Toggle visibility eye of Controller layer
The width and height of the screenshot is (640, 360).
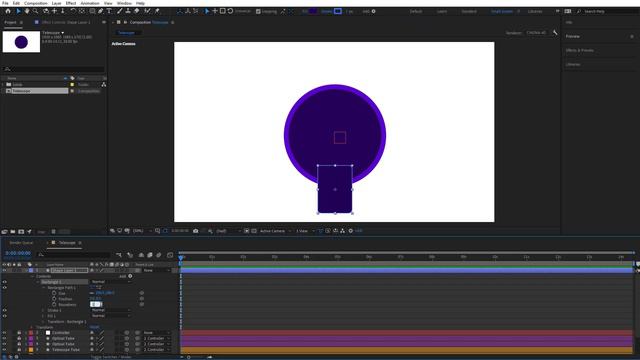pyautogui.click(x=4, y=333)
